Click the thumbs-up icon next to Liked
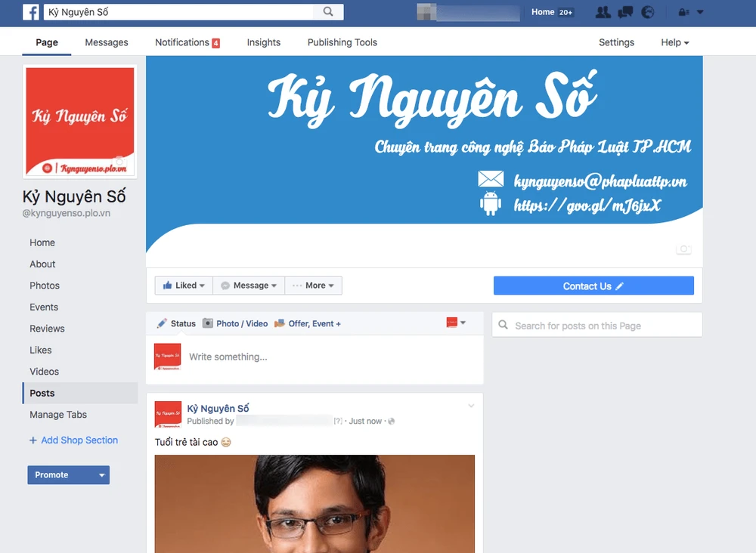This screenshot has width=756, height=553. (166, 285)
